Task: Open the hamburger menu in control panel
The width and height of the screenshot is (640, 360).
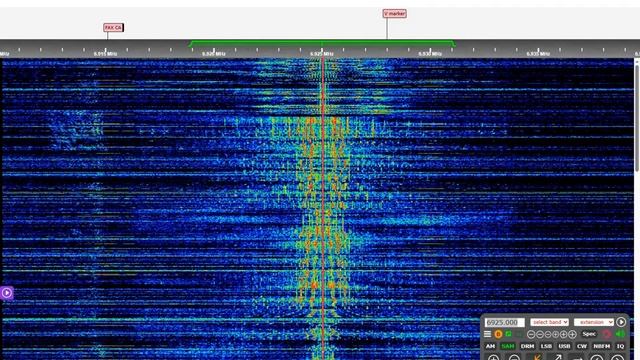Action: (487, 334)
